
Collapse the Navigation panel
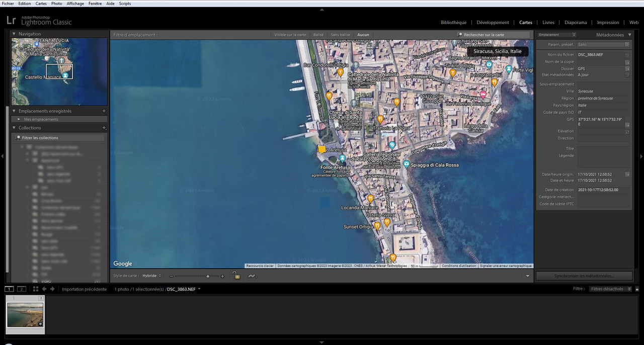pyautogui.click(x=14, y=34)
